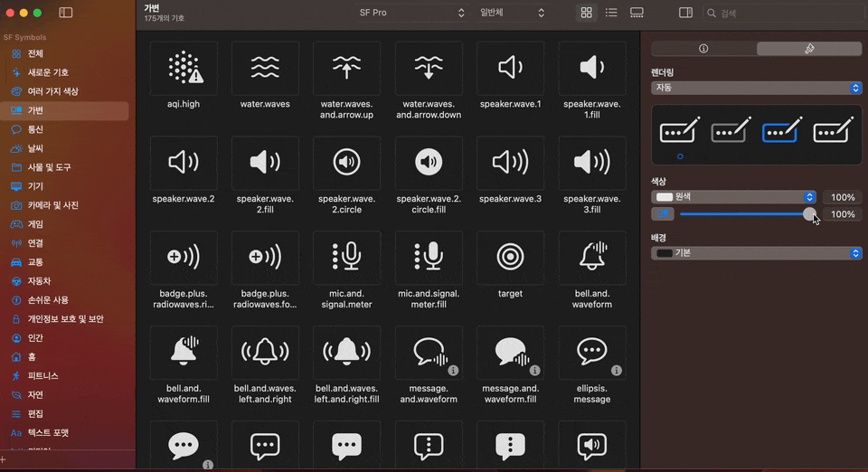Select the first rendering mode preview
Viewport: 868px width, 472px height.
coord(680,130)
